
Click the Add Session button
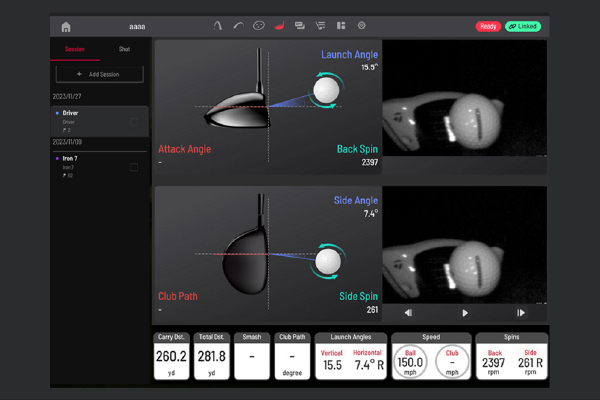click(x=100, y=75)
